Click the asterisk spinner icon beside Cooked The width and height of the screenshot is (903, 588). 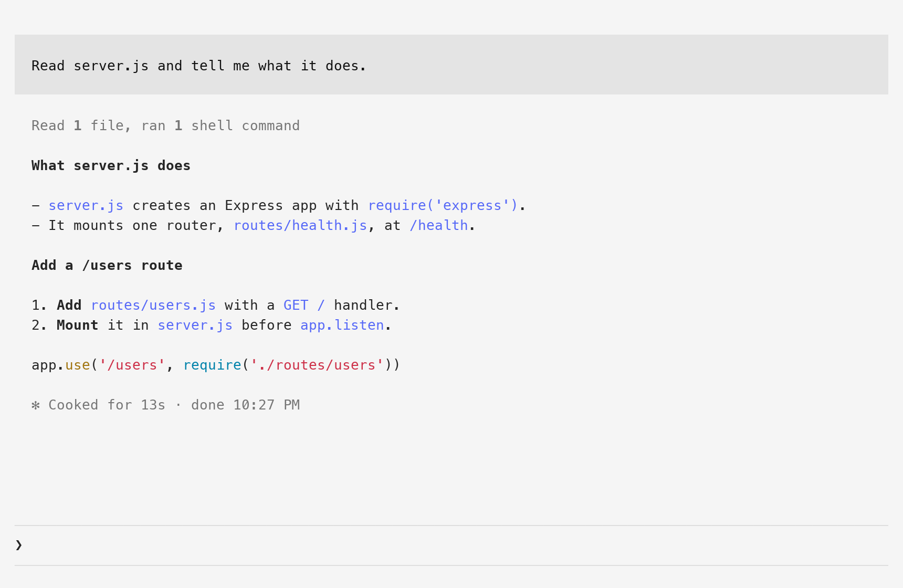pos(36,405)
